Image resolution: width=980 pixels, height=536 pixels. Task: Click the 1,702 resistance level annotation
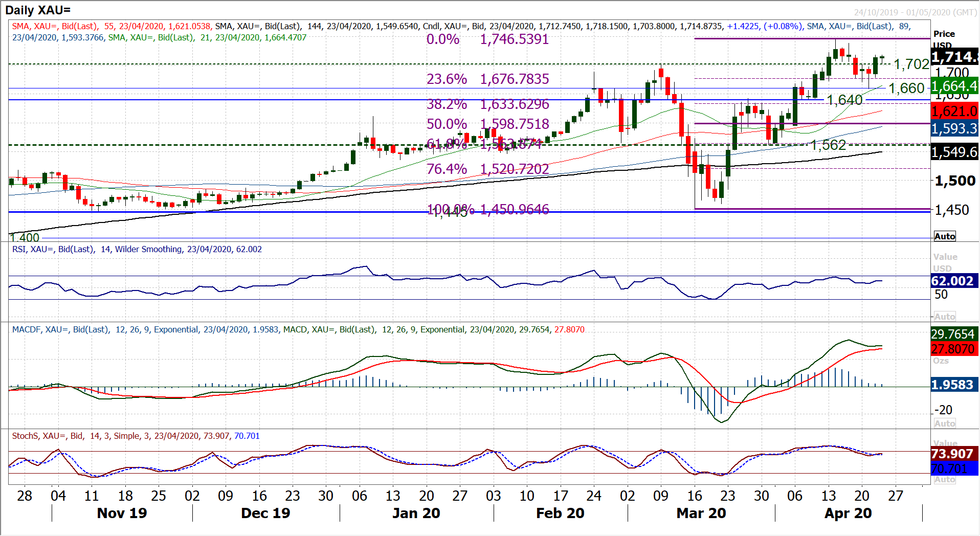tap(911, 64)
